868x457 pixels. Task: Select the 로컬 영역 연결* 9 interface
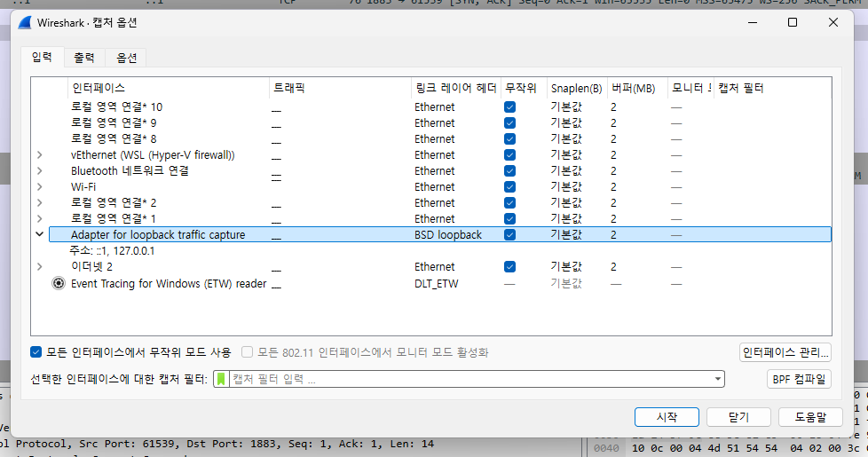(114, 122)
